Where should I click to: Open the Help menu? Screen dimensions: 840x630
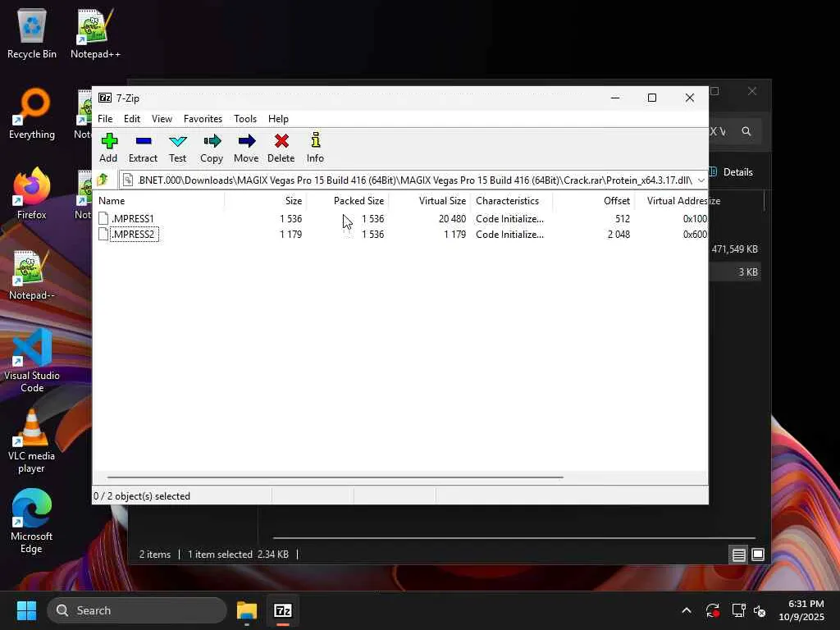click(279, 119)
